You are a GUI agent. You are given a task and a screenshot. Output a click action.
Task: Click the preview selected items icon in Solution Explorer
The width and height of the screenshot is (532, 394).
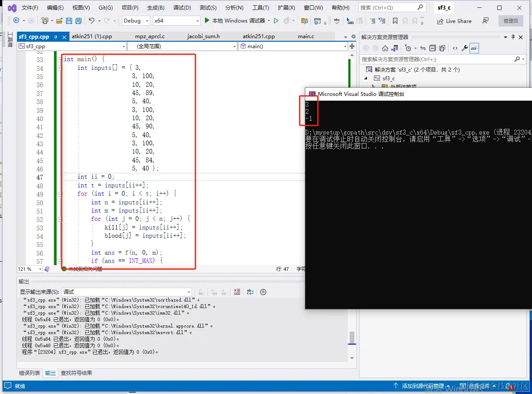tap(474, 48)
